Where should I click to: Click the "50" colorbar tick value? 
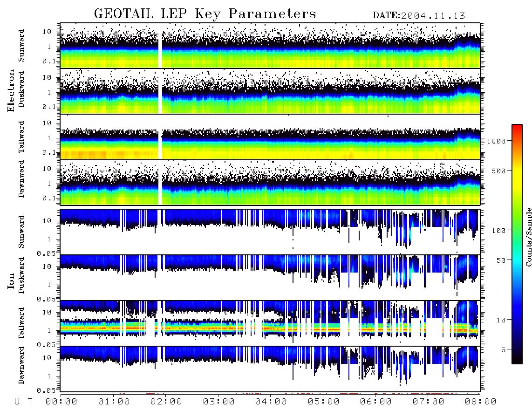501,260
